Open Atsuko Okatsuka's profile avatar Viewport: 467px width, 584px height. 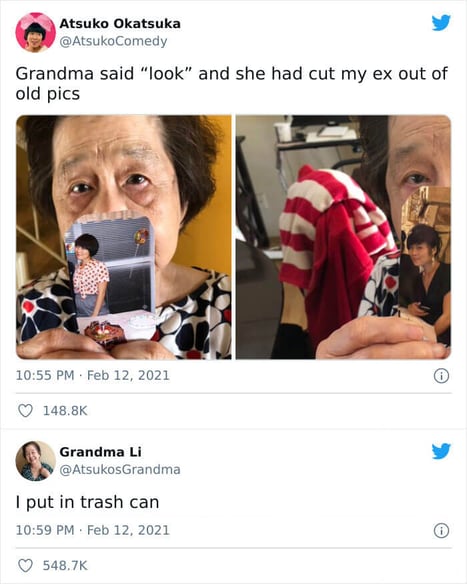point(35,32)
